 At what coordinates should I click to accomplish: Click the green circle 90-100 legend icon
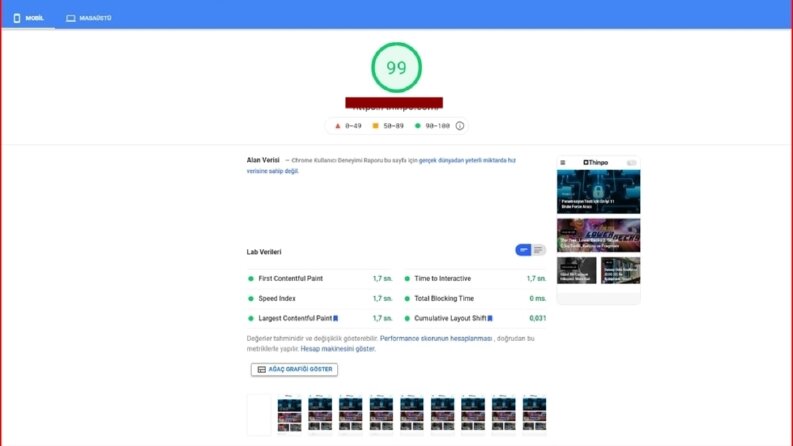[418, 126]
